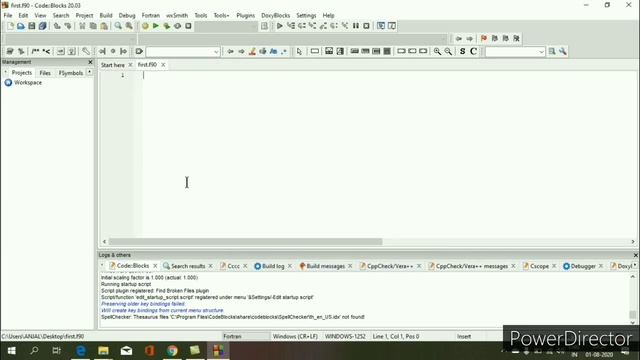
Task: Click the Zoom out magnifier icon
Action: tap(448, 51)
